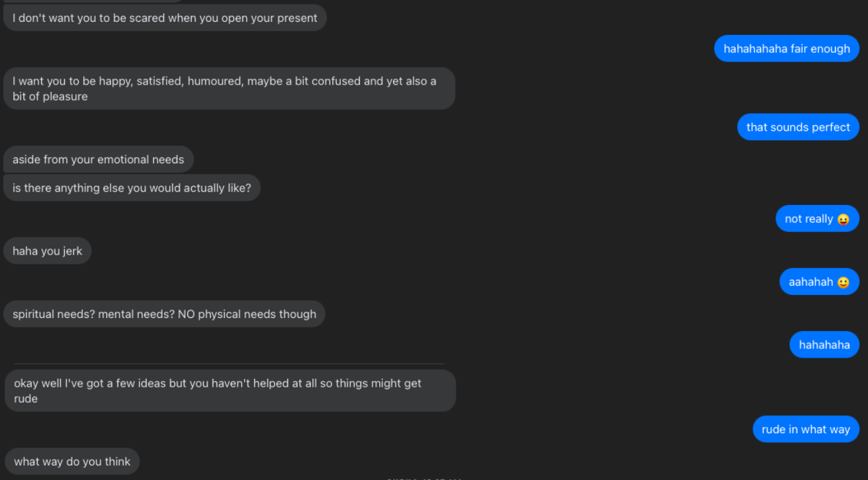Click the timestamp at the bottom of chat
This screenshot has height=480, width=868.
click(424, 478)
